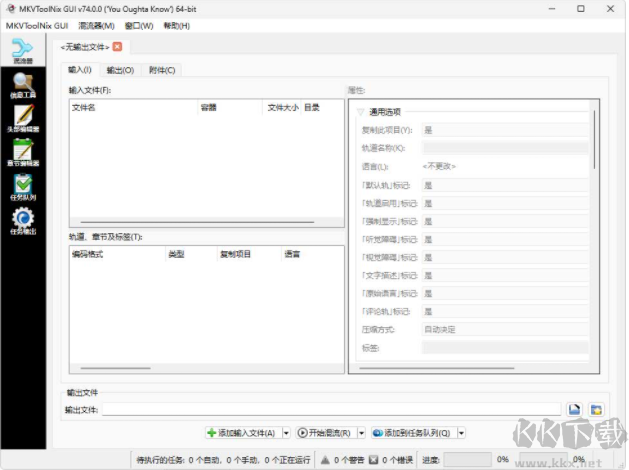This screenshot has width=629, height=470.
Task: Click the error icon in status bar
Action: coord(373,460)
